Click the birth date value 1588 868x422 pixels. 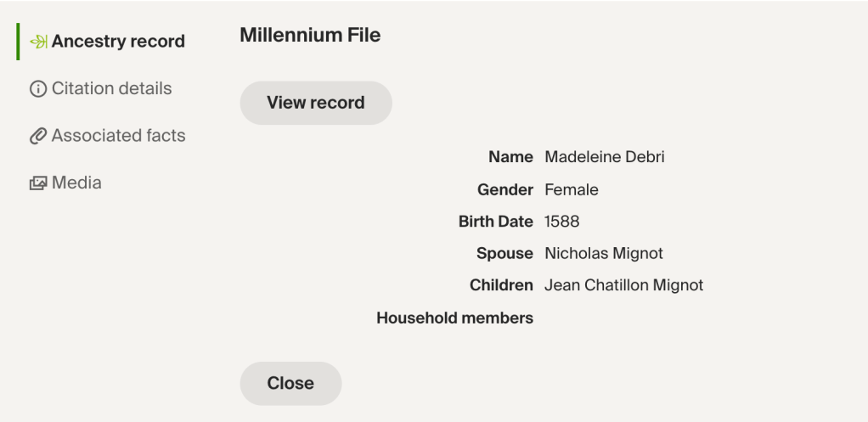(562, 222)
